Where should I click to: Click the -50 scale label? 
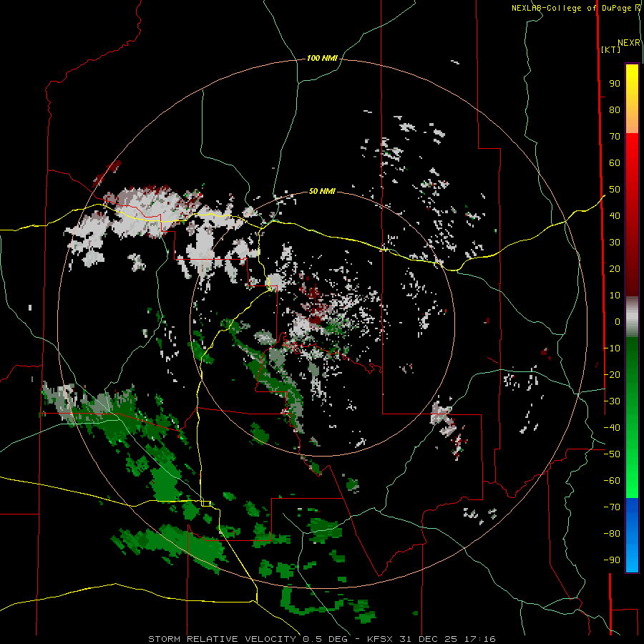tap(612, 454)
